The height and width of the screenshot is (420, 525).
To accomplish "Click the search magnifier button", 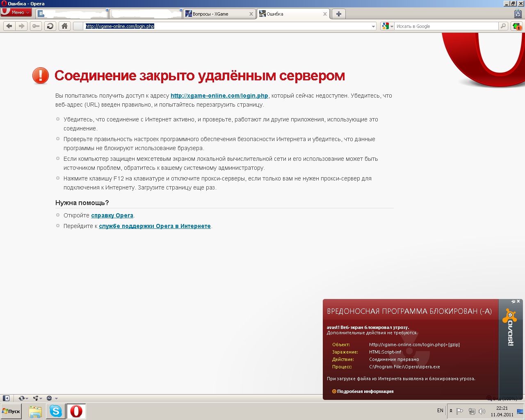I will [503, 26].
